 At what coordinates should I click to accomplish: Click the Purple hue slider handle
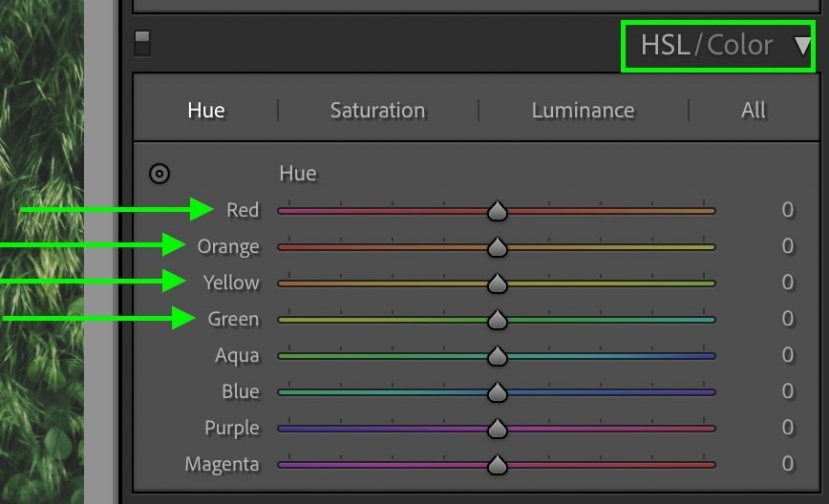pos(497,429)
